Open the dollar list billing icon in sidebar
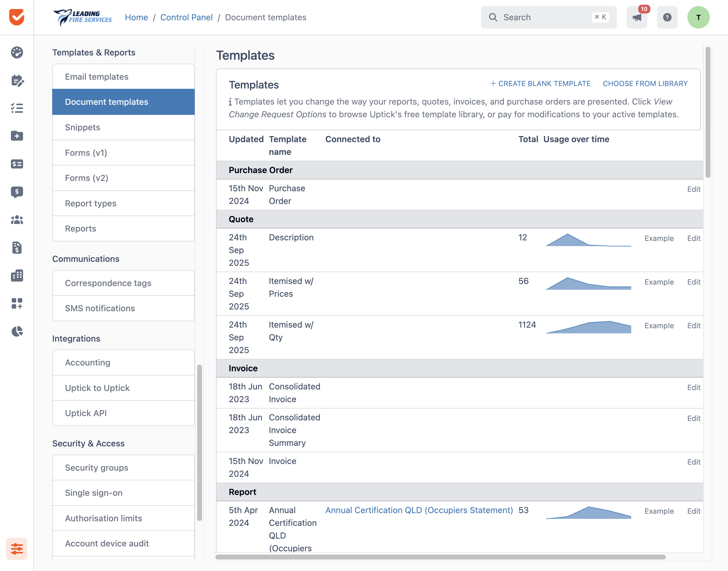 17,164
